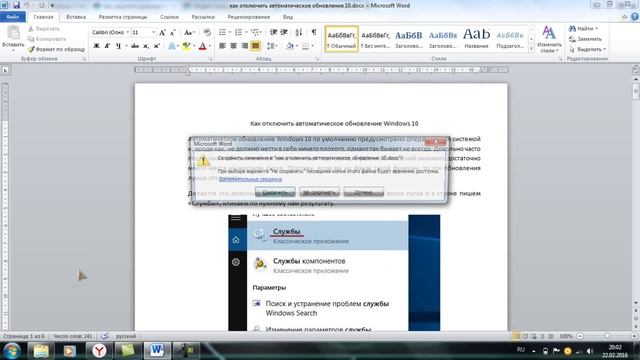Open Word Help question mark icon

(635, 17)
